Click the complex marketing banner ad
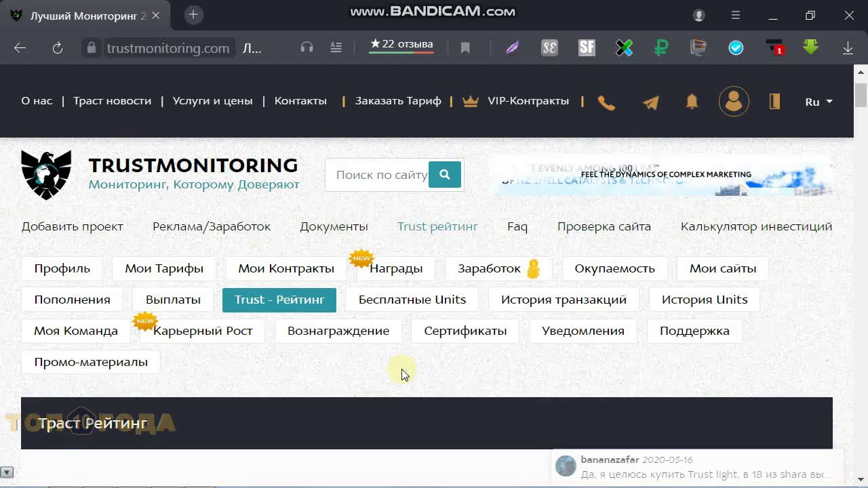868x488 pixels. (x=662, y=176)
